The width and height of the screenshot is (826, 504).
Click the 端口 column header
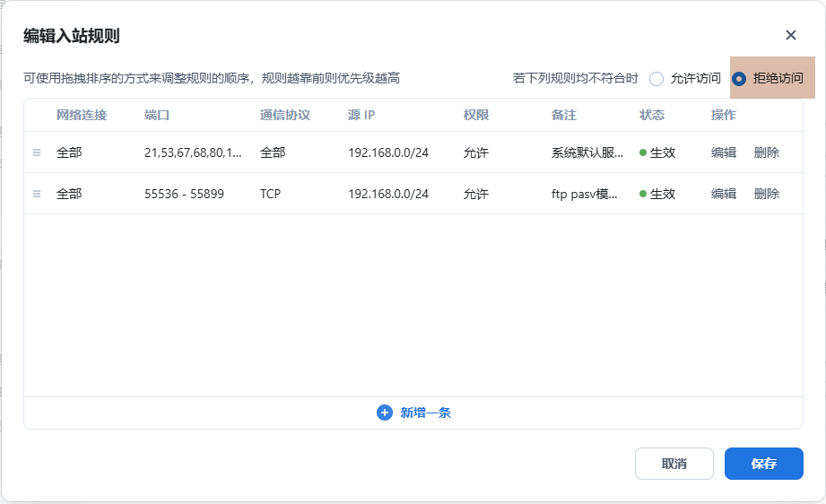(157, 116)
